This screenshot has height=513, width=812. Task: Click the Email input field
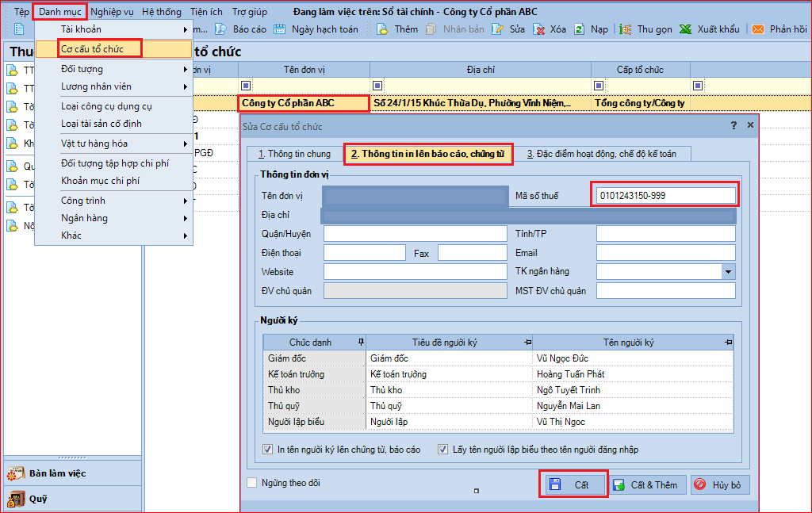666,253
